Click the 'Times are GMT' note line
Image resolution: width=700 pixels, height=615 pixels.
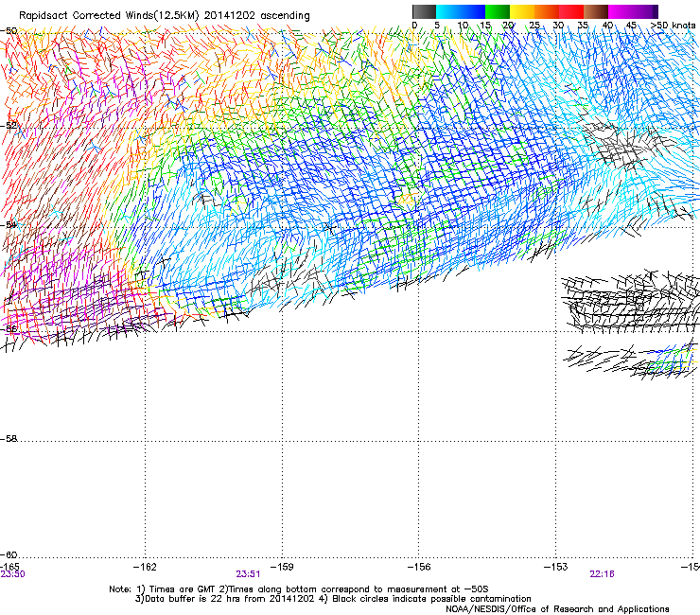click(x=299, y=589)
